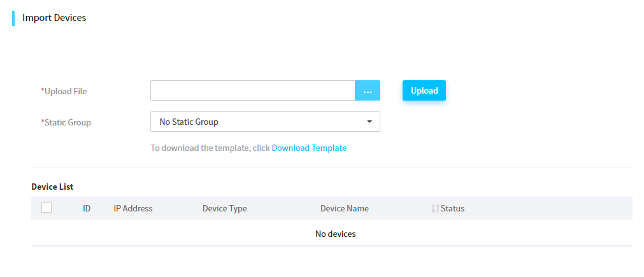Select the Device Type column header

225,208
